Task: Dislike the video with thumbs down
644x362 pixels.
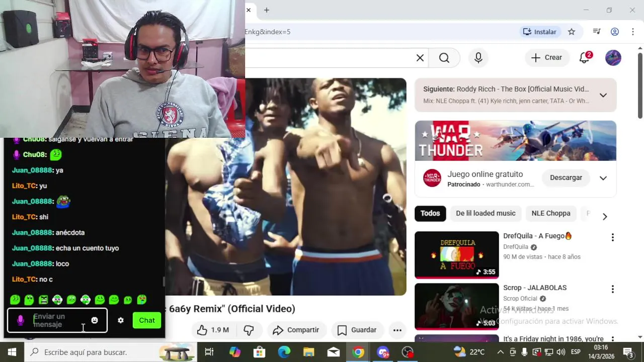Action: (249, 330)
